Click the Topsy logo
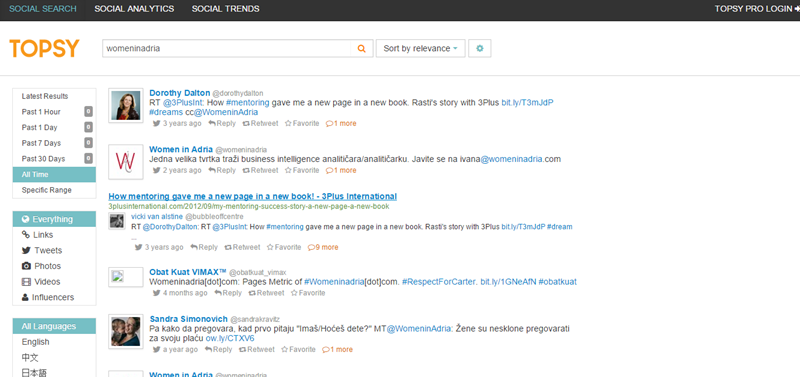800x377 pixels. tap(44, 48)
